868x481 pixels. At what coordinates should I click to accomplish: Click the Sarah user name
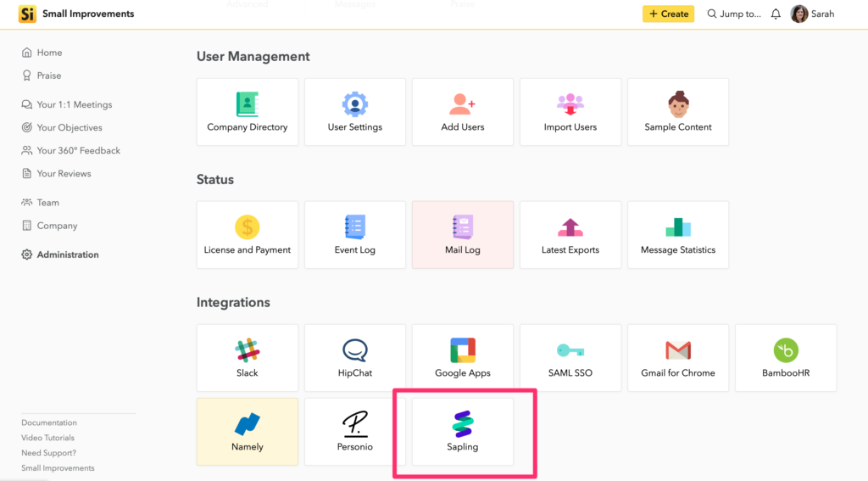coord(822,14)
